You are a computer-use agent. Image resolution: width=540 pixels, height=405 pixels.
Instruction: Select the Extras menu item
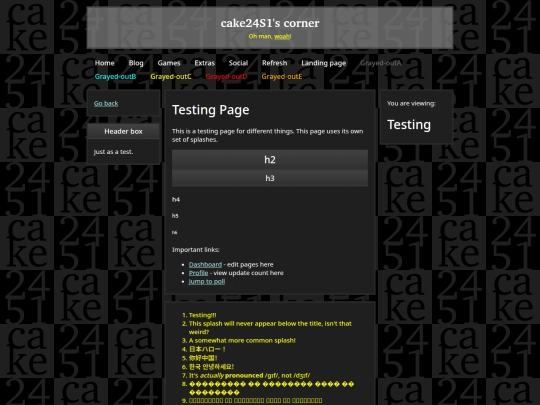(x=205, y=63)
